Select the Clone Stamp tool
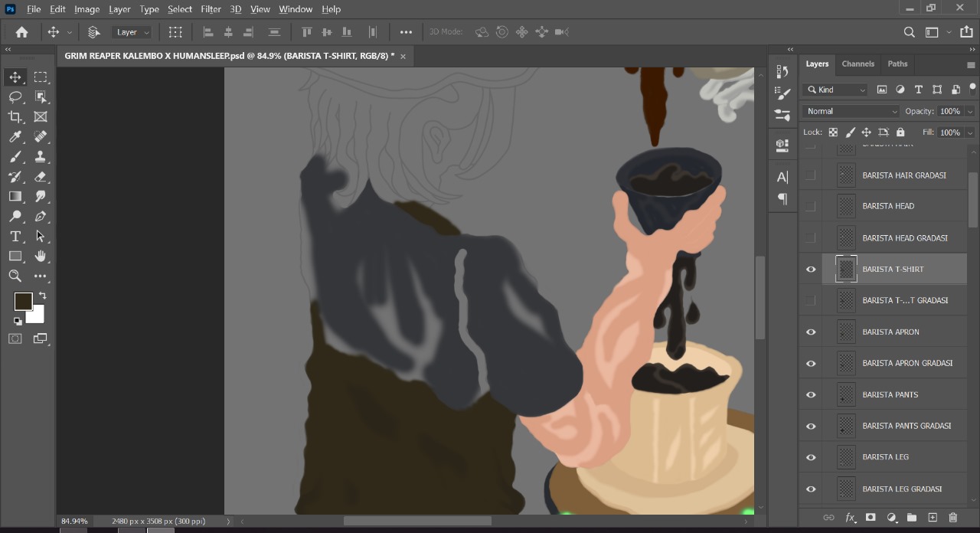Image resolution: width=980 pixels, height=533 pixels. [x=41, y=157]
